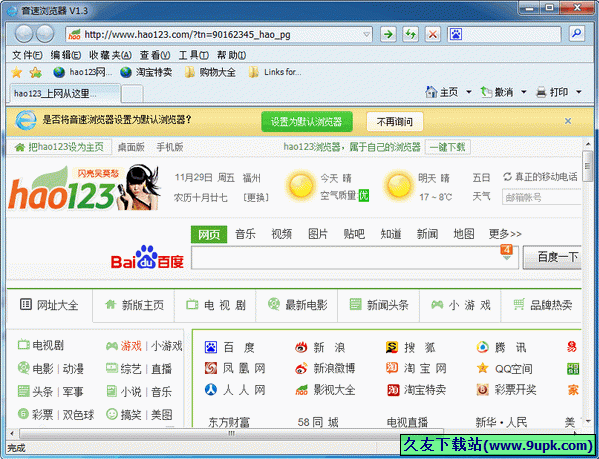The image size is (599, 459).
Task: Click the 手机版 link
Action: pyautogui.click(x=170, y=147)
